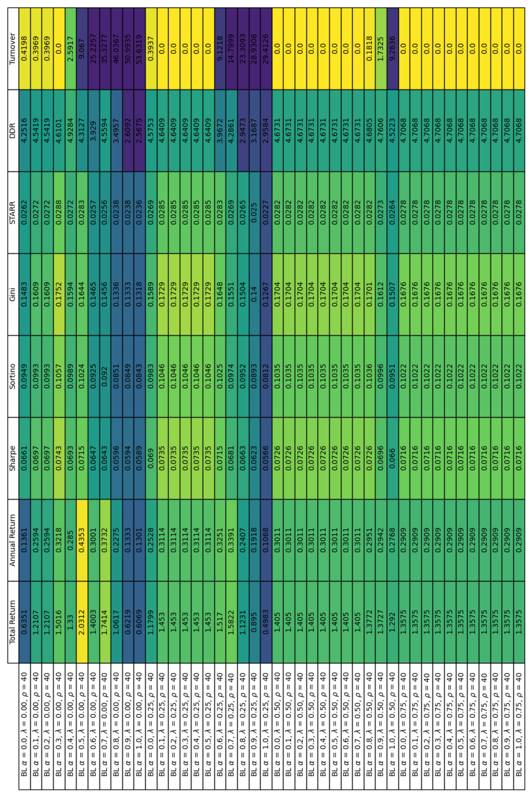Screen dimensions: 532x798
Task: Click Total Return cell 0.4983
Action: (x=266, y=622)
